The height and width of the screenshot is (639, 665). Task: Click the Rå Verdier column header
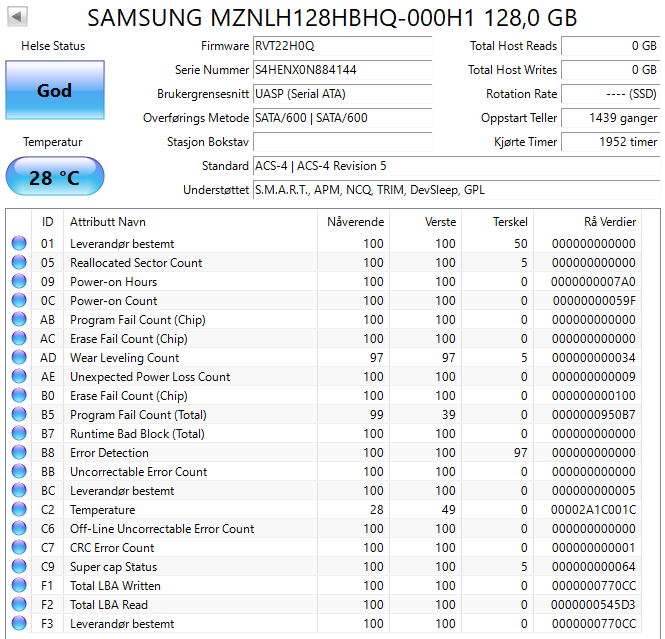tap(609, 222)
